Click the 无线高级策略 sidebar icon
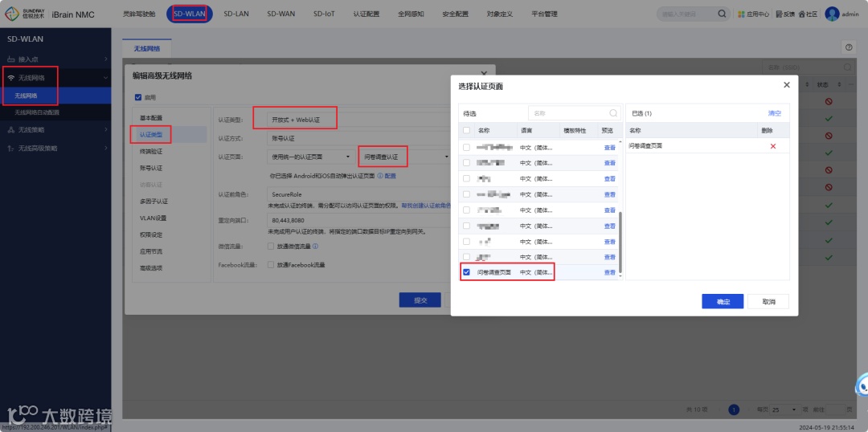This screenshot has height=432, width=868. point(11,149)
